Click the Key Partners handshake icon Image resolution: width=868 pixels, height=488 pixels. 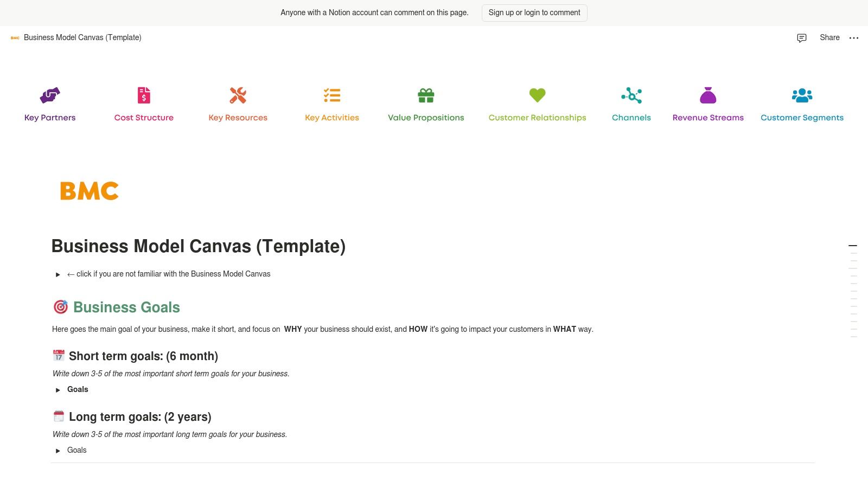tap(50, 95)
